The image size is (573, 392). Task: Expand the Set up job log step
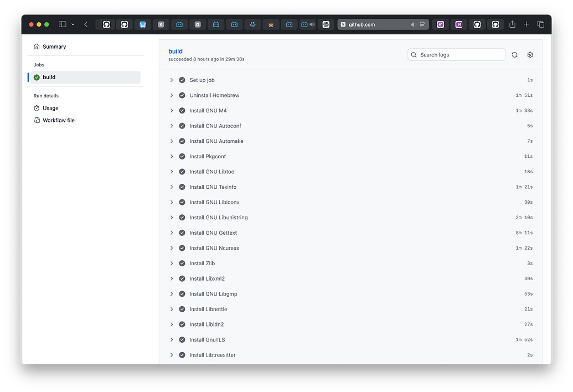[172, 80]
